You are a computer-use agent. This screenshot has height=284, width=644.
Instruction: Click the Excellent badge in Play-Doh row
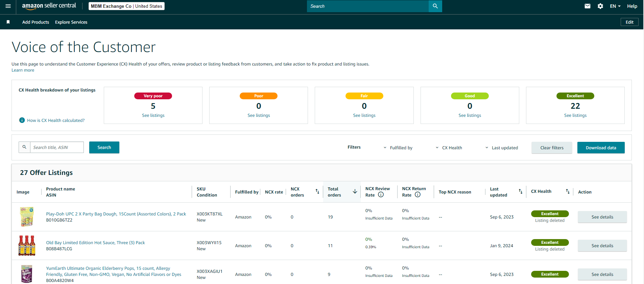550,214
